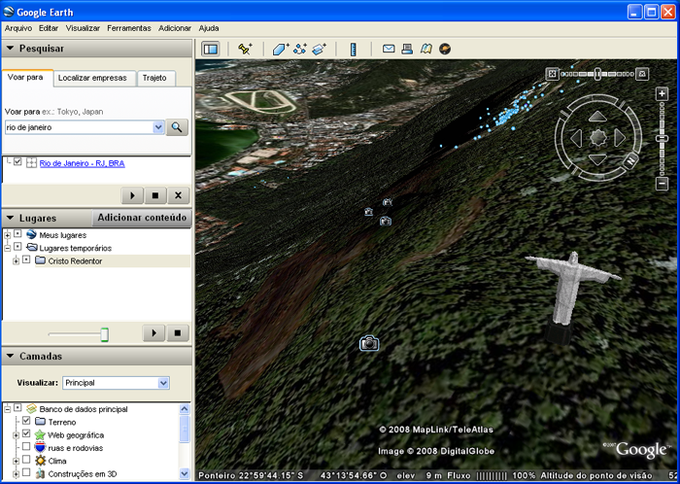Add a placemark with the pushpin tool
This screenshot has width=680, height=484.
[245, 49]
